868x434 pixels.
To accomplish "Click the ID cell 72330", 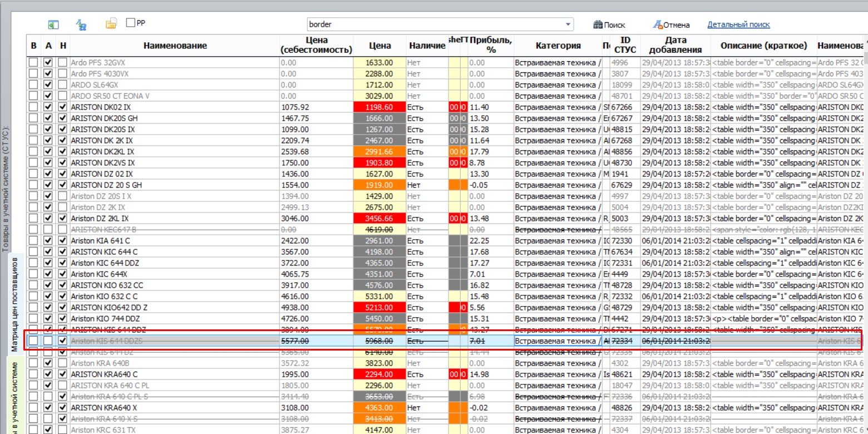I will 625,241.
